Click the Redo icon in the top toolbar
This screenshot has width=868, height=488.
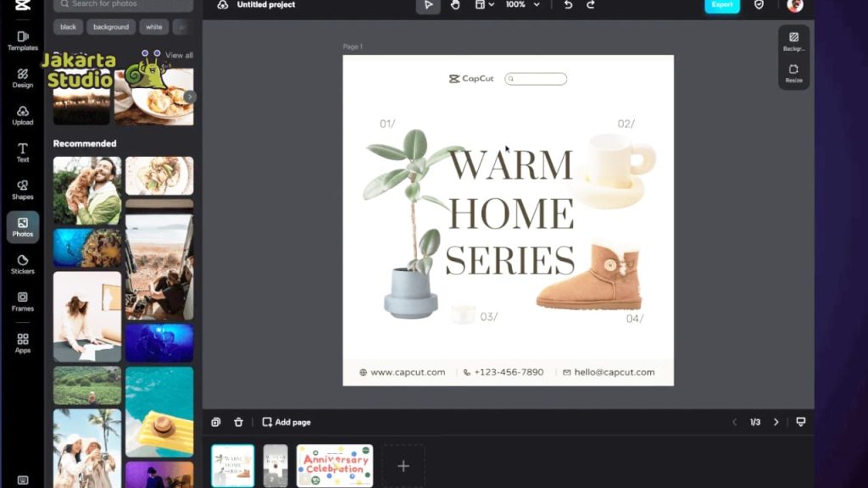click(x=590, y=5)
